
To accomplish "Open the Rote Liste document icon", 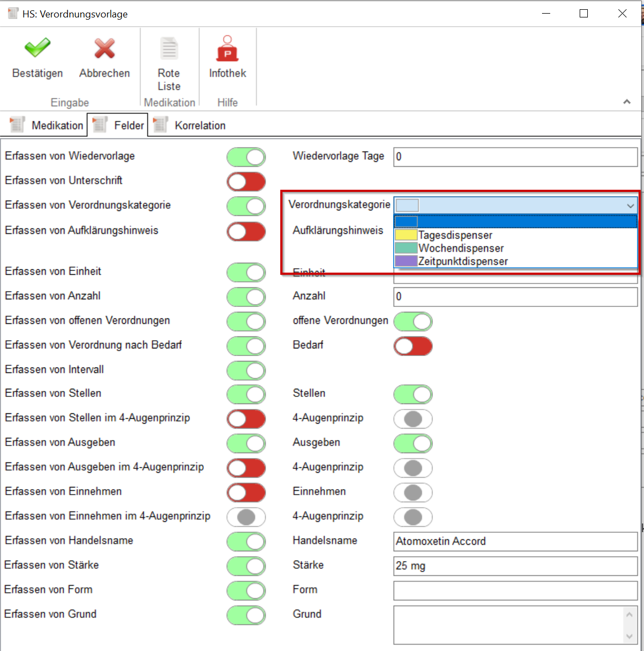I will [x=168, y=49].
